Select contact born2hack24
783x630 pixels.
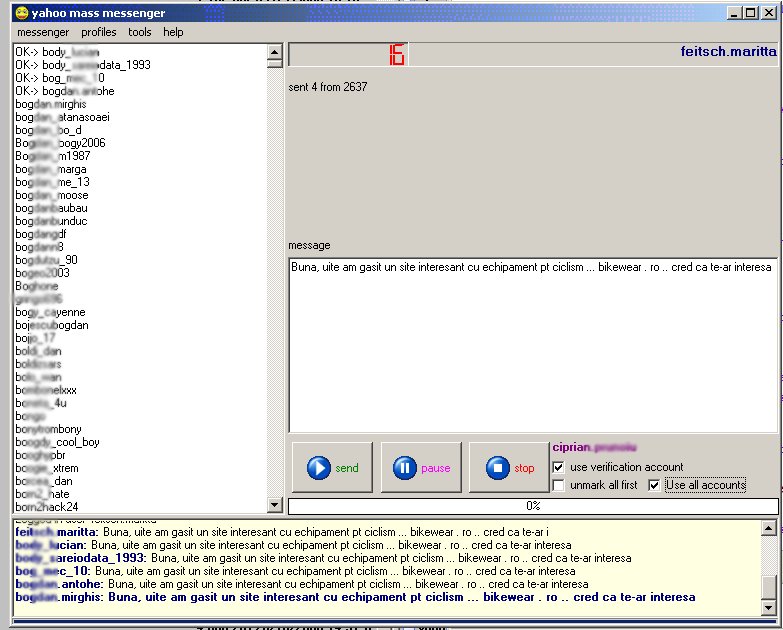(46, 507)
